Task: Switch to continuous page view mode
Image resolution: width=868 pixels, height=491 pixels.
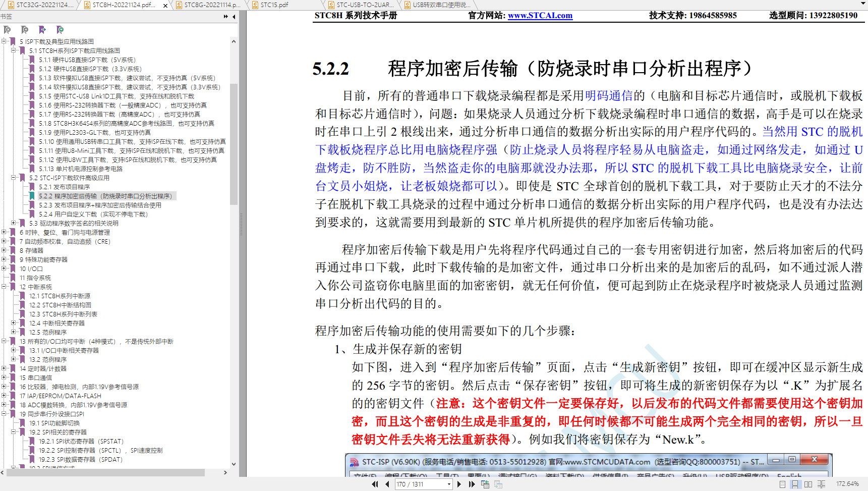Action: tap(794, 484)
